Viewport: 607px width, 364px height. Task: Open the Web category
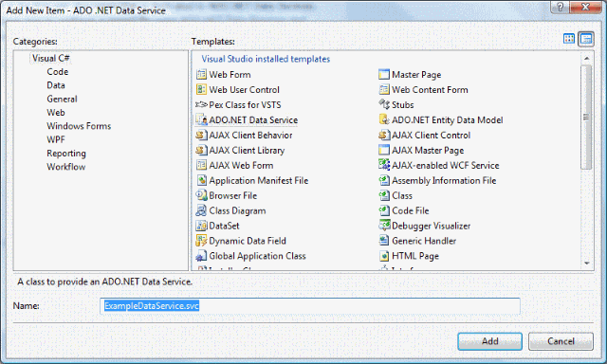coord(56,113)
